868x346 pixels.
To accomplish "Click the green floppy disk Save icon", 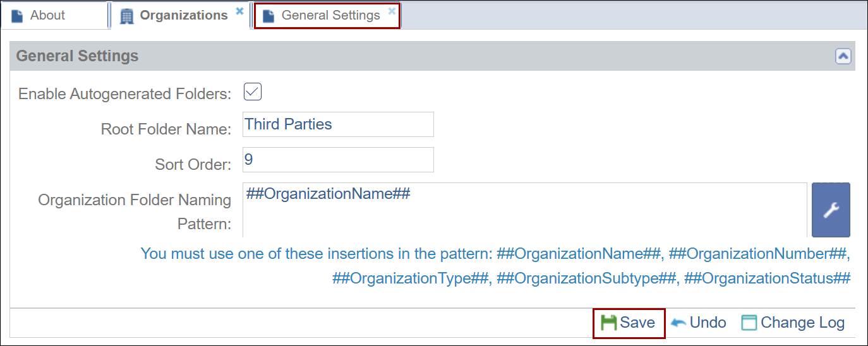I will tap(608, 323).
